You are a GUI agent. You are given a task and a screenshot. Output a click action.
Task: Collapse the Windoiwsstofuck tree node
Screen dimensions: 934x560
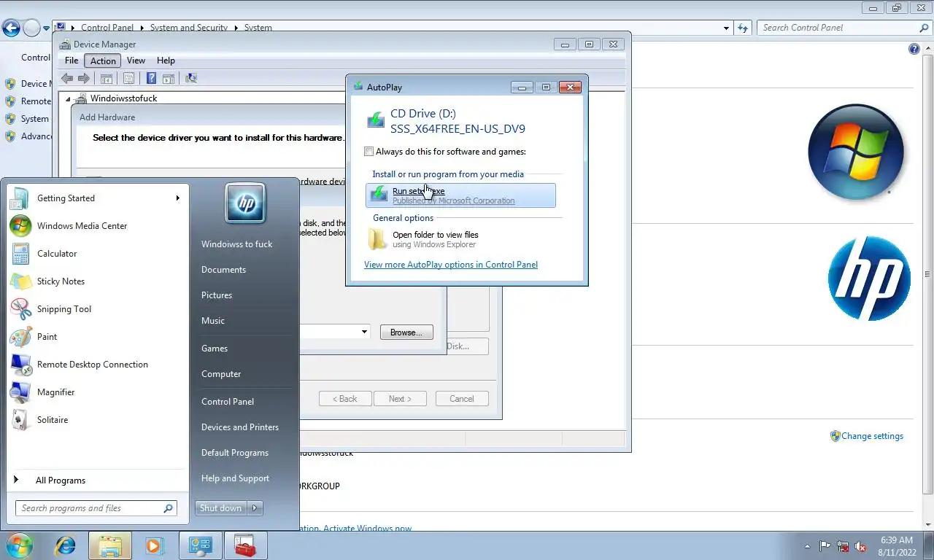[x=69, y=98]
